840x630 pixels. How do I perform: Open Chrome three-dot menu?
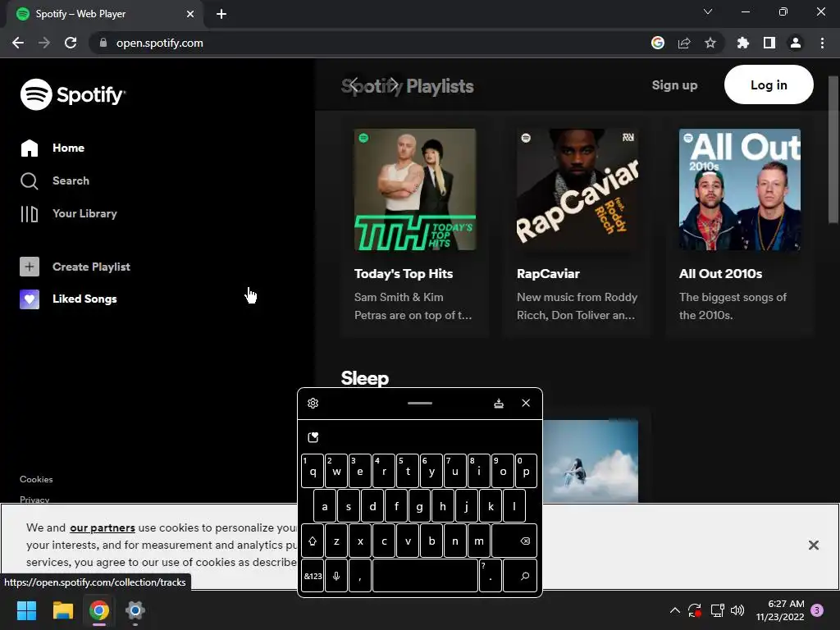point(822,43)
